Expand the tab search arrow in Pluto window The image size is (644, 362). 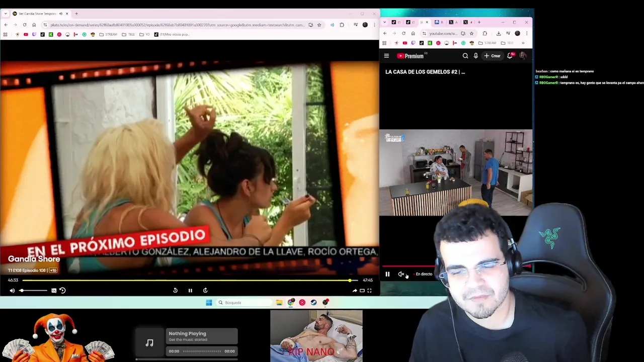pos(5,14)
